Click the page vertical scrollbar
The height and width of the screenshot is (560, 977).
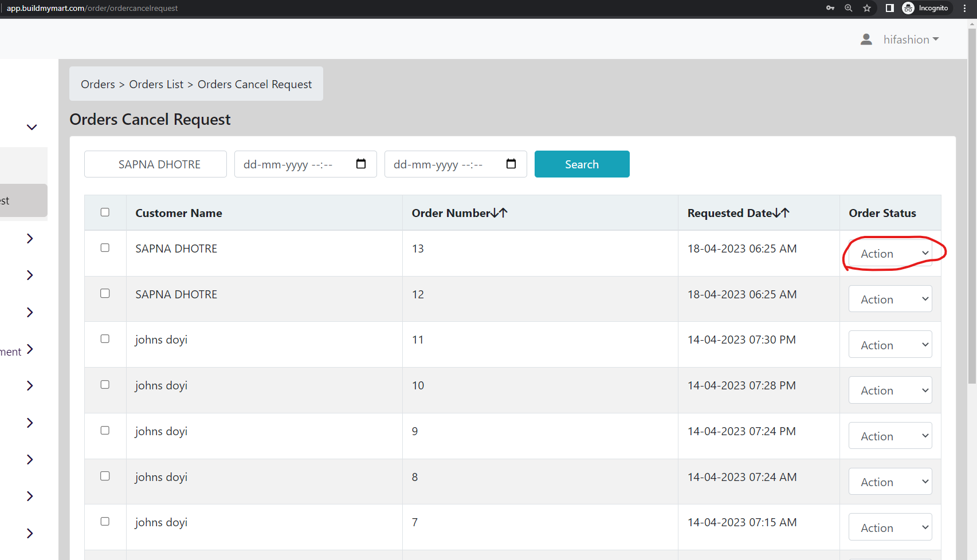pyautogui.click(x=972, y=206)
